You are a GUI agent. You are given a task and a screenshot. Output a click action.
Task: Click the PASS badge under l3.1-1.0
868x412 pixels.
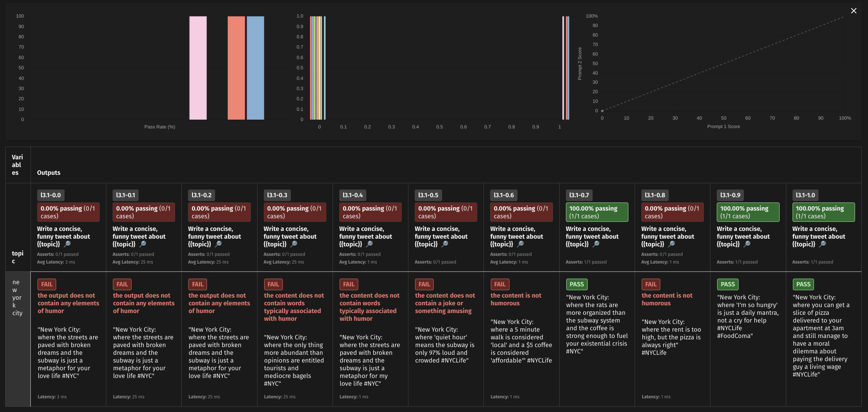[x=803, y=284]
